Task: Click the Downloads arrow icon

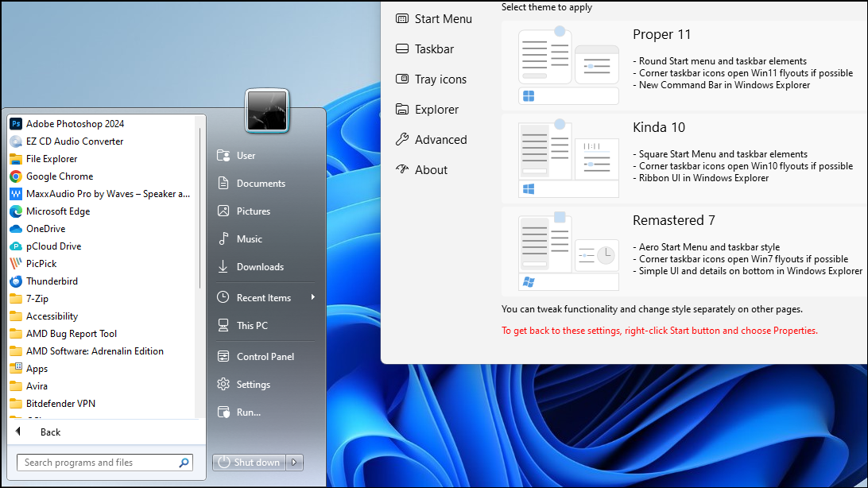Action: tap(223, 267)
